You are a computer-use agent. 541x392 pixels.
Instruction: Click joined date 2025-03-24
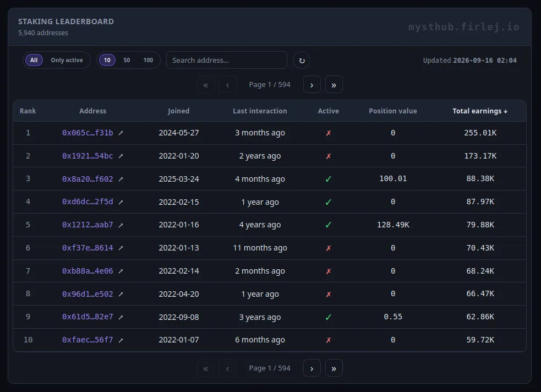(x=179, y=179)
